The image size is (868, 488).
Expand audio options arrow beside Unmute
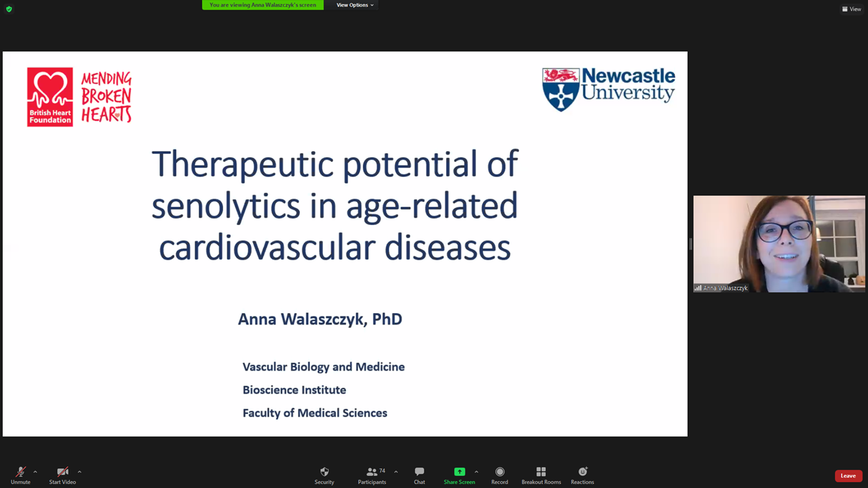tap(35, 472)
